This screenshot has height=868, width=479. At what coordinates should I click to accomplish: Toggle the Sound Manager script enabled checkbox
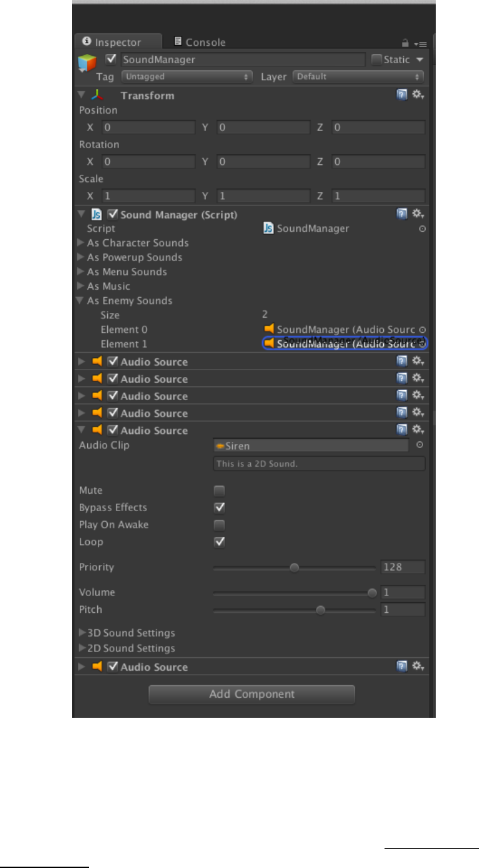[112, 214]
